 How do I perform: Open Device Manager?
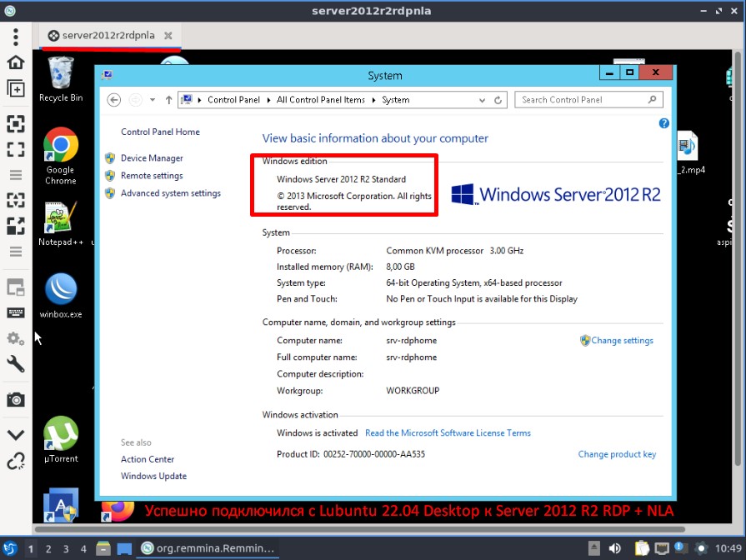coord(152,158)
